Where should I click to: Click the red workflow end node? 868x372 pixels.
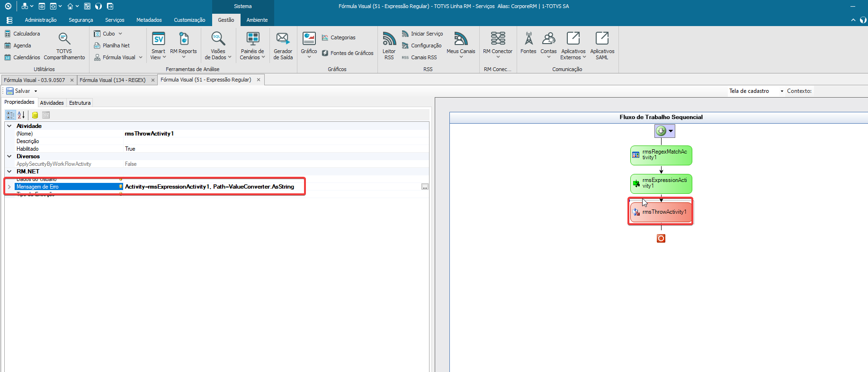point(661,238)
